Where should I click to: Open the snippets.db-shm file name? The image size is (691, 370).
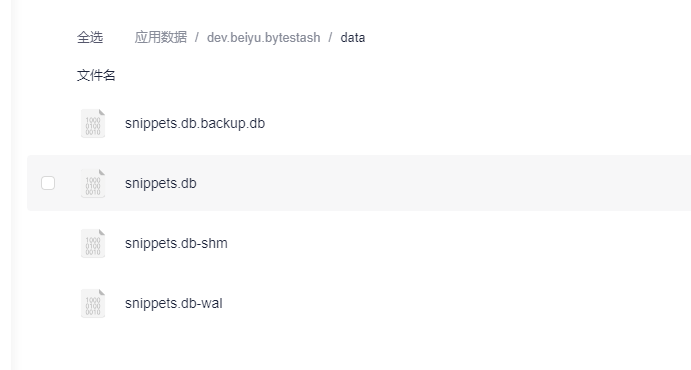pos(176,243)
